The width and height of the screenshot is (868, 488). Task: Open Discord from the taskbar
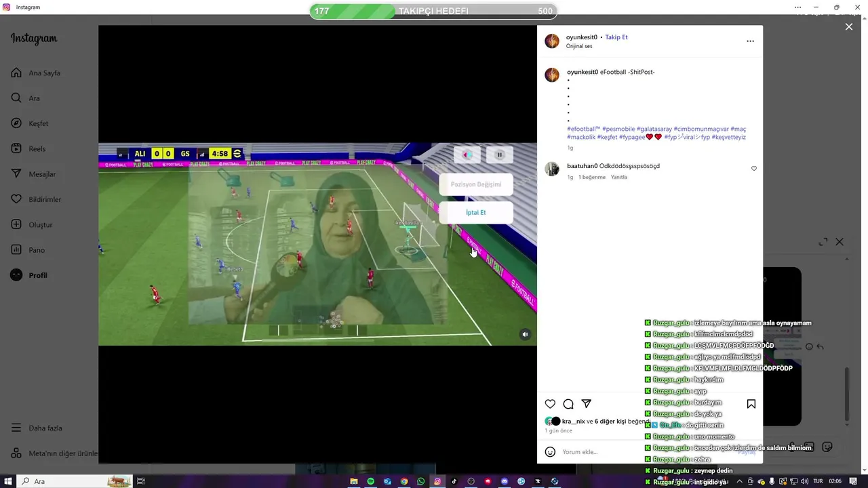(x=505, y=481)
